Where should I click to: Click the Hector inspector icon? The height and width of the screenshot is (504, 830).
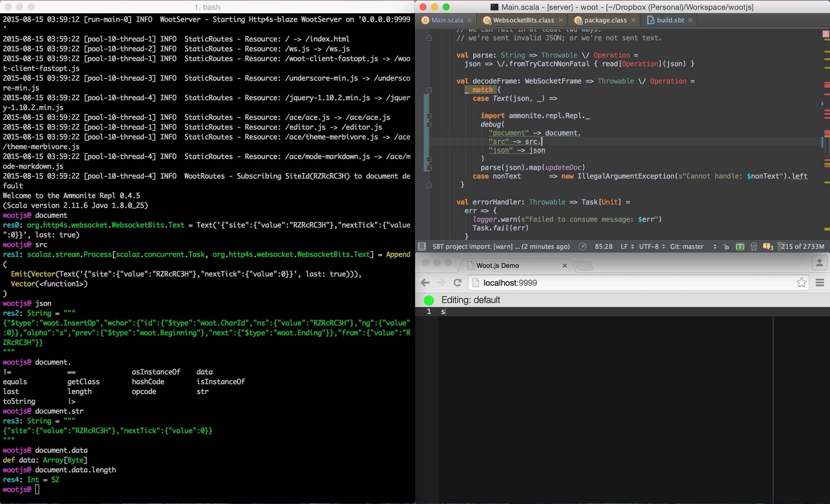click(x=754, y=247)
